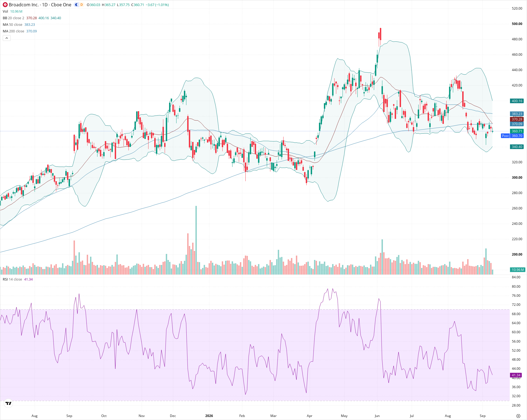527x420 pixels.
Task: Click the May label on the time axis
Action: click(344, 416)
